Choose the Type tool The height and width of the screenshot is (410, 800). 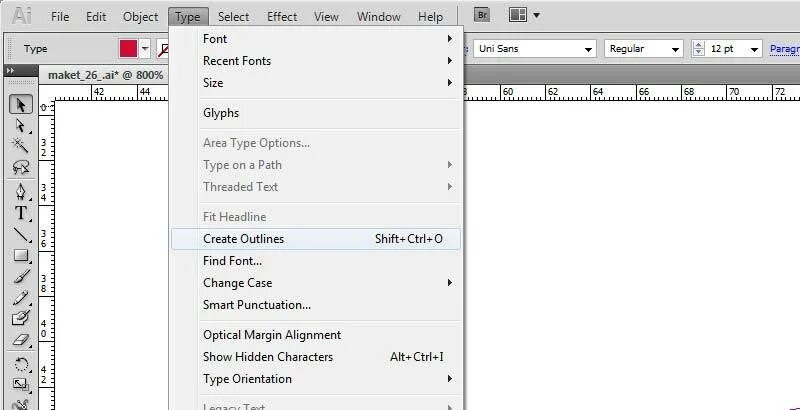click(x=20, y=213)
